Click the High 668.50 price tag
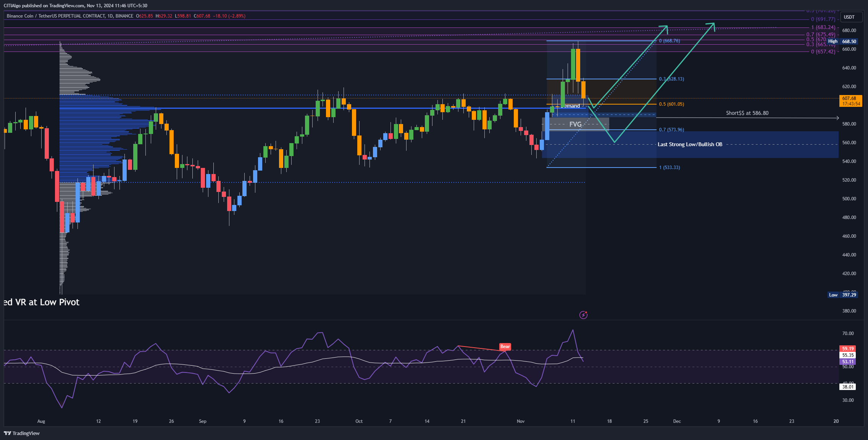868x440 pixels. point(842,41)
